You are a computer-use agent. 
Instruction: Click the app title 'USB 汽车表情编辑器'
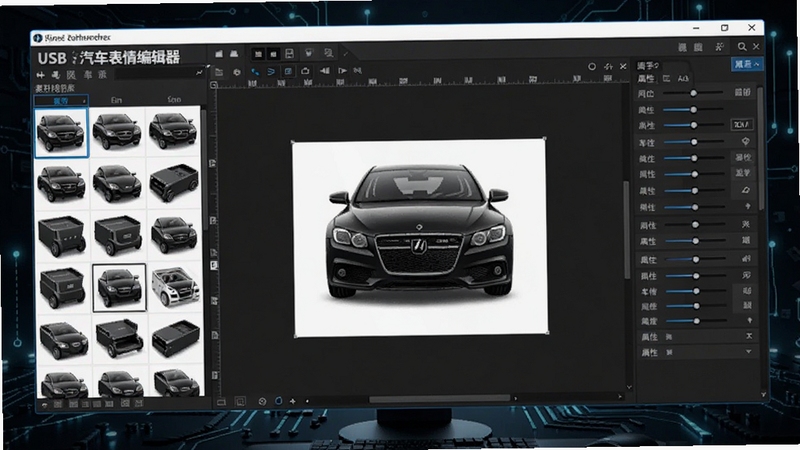[109, 58]
